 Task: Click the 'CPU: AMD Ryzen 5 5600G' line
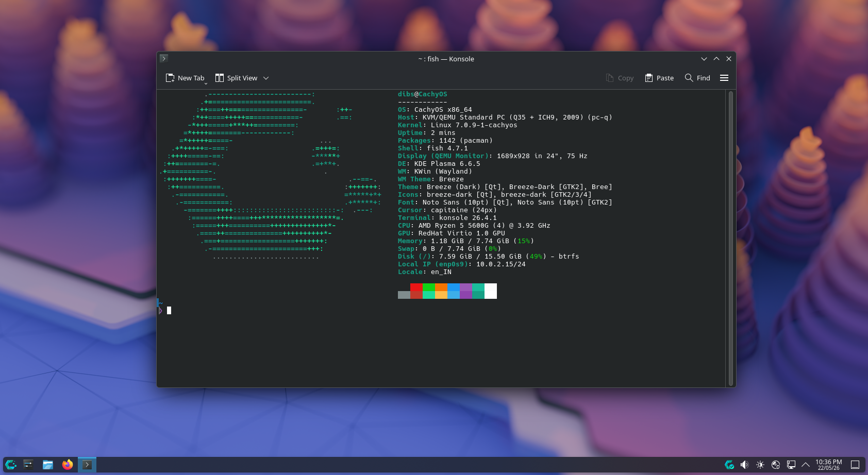474,226
